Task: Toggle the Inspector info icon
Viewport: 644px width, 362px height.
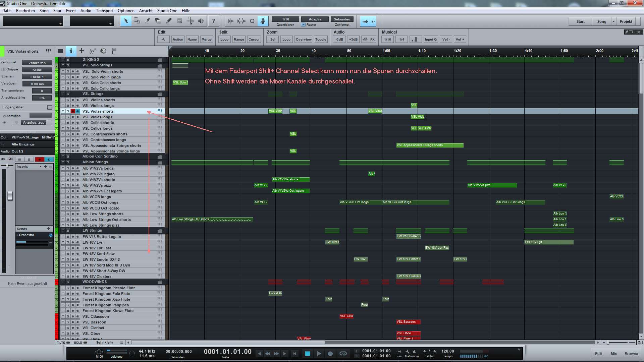Action: click(x=71, y=51)
